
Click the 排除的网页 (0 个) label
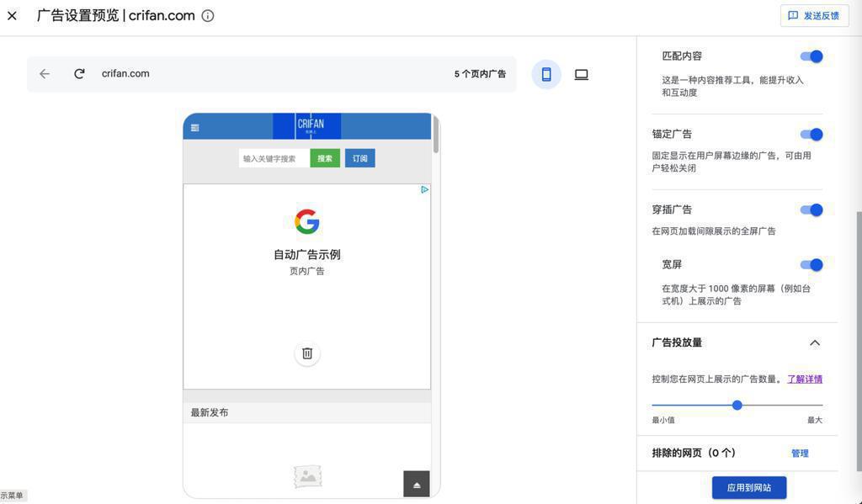coord(694,453)
